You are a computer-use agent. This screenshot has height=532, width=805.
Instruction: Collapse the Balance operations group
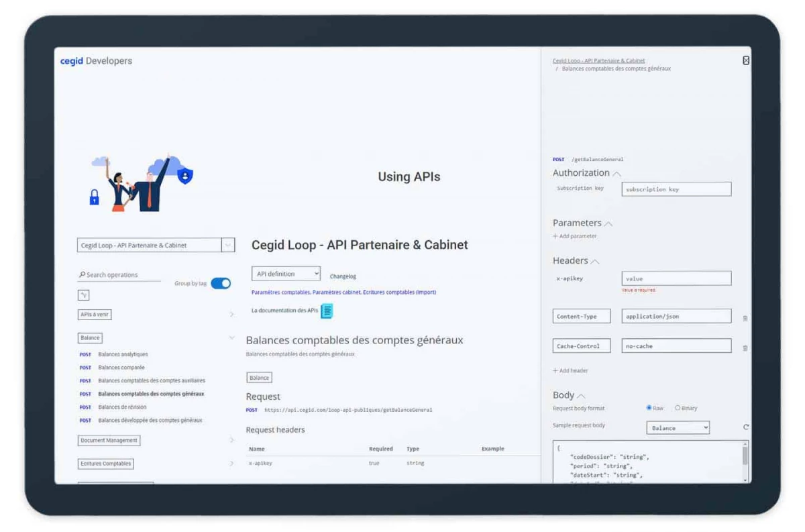tap(231, 337)
